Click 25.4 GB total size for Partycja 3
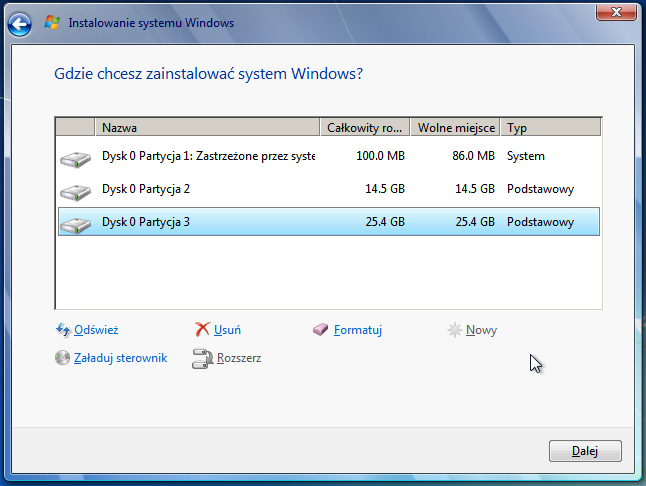This screenshot has width=646, height=486. click(385, 222)
